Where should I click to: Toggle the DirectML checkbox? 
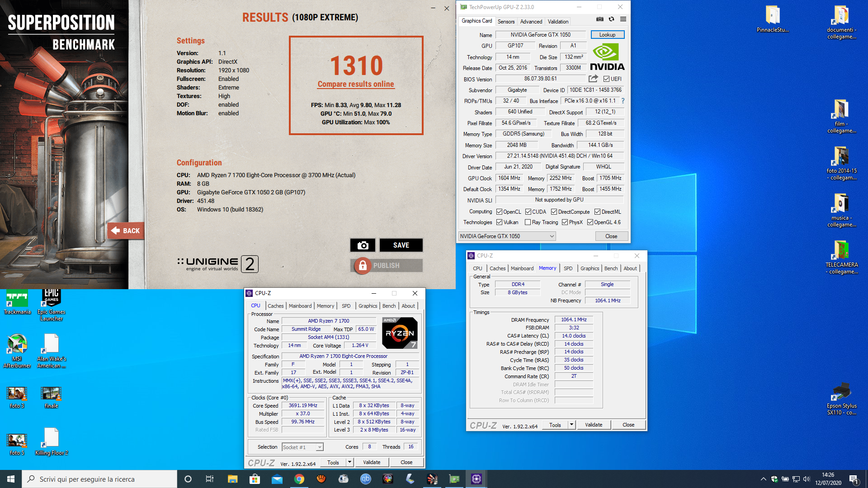(597, 212)
